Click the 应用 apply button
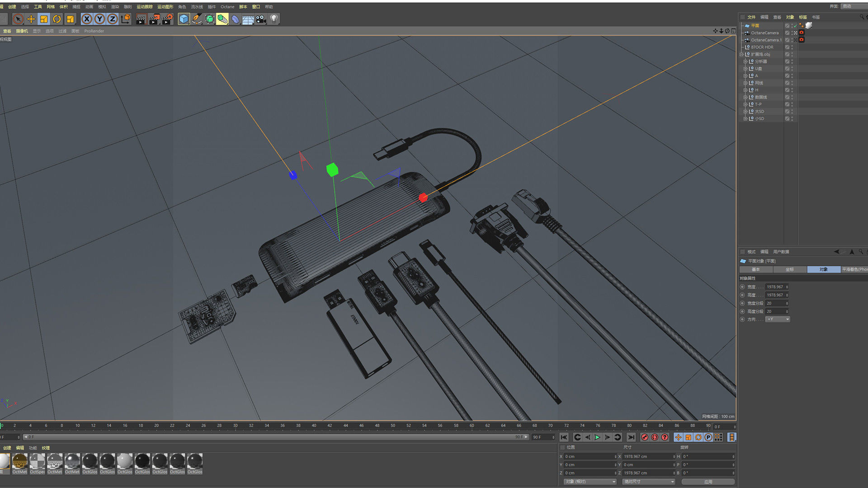 click(708, 482)
